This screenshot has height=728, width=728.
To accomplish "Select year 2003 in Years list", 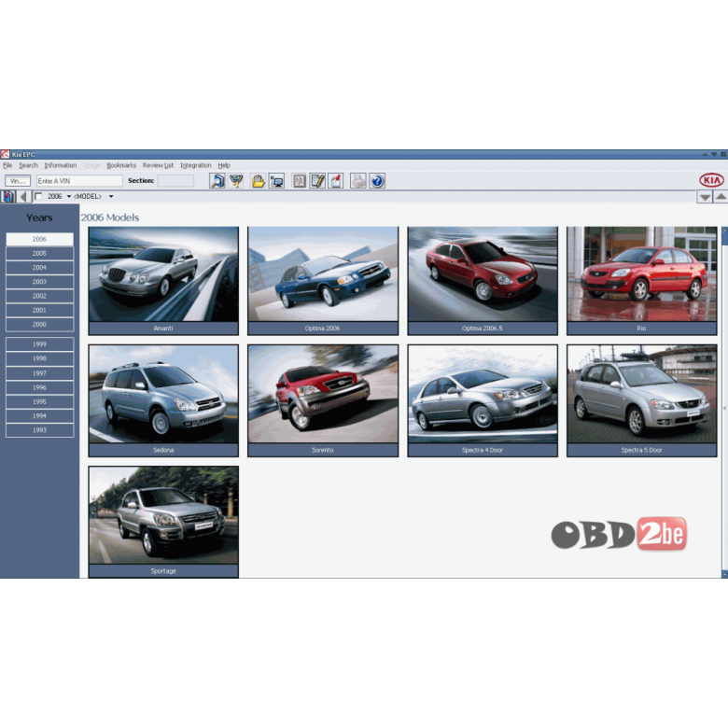I will (39, 282).
